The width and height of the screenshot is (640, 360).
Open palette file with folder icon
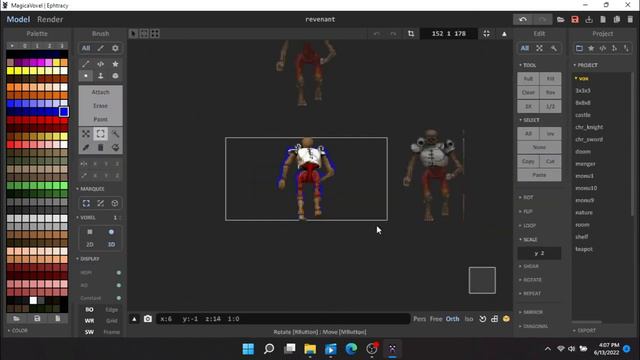tap(16, 318)
